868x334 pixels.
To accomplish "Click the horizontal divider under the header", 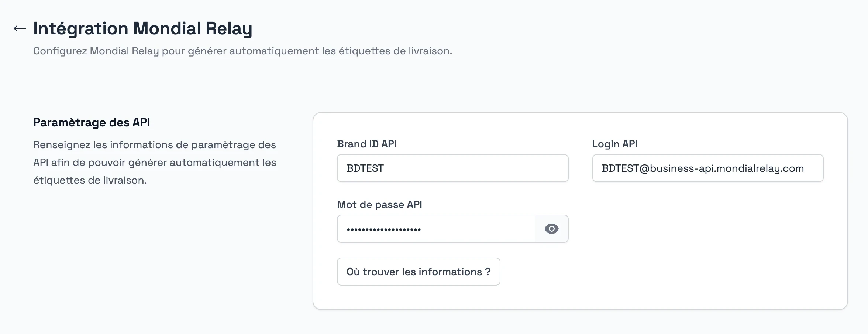I will [440, 76].
